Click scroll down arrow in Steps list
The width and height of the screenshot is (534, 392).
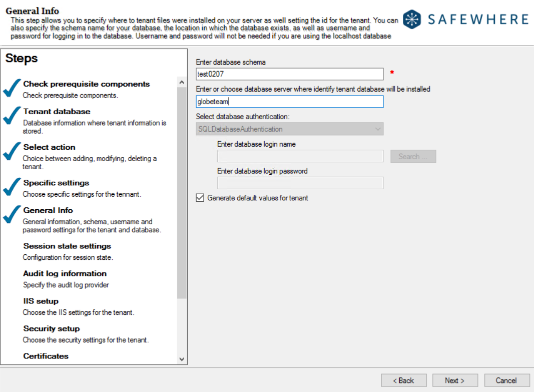(x=182, y=359)
